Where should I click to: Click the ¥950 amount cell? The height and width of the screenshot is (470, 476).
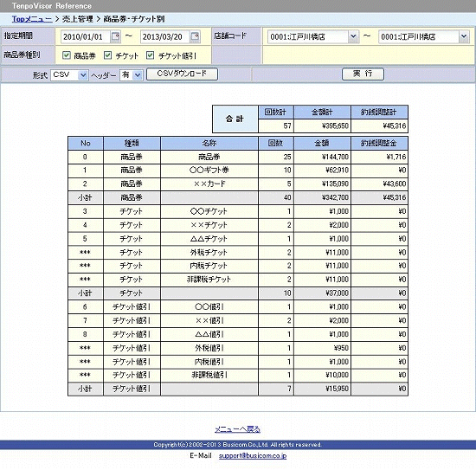tap(322, 348)
